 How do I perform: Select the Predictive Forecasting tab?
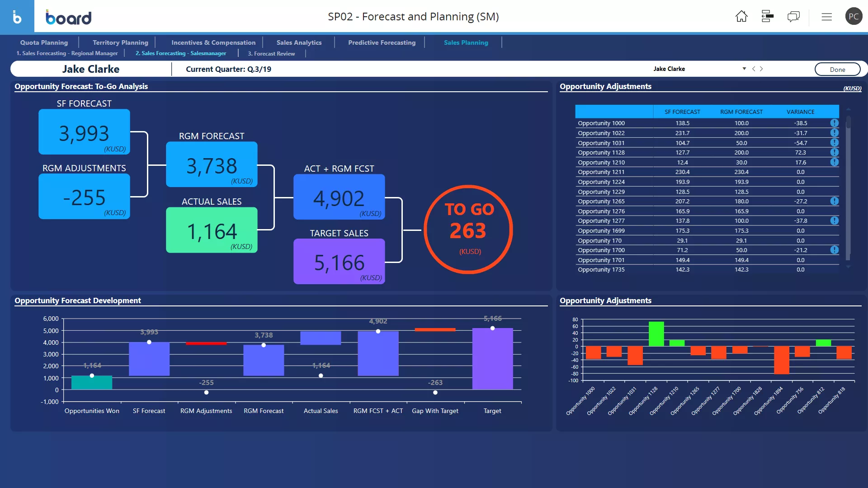pyautogui.click(x=382, y=42)
